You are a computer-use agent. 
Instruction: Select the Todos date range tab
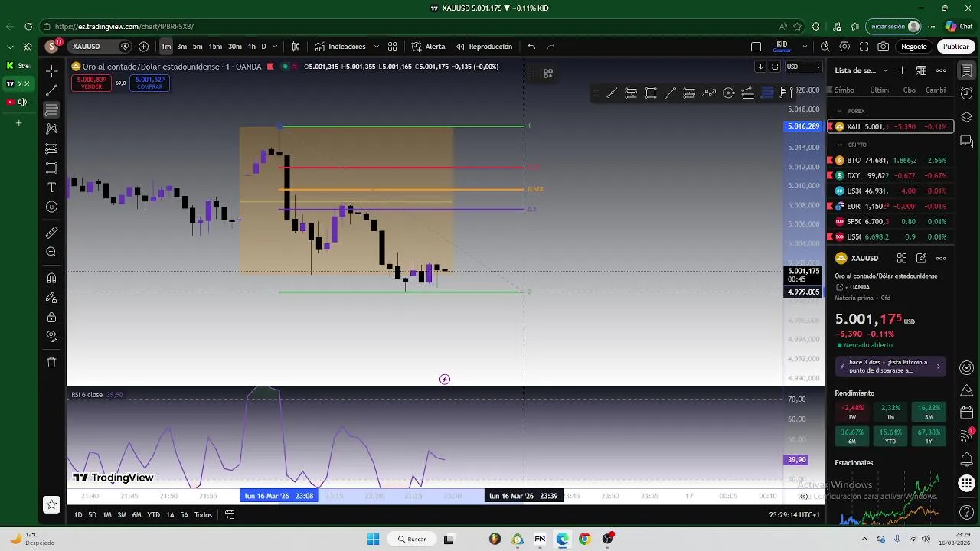203,515
